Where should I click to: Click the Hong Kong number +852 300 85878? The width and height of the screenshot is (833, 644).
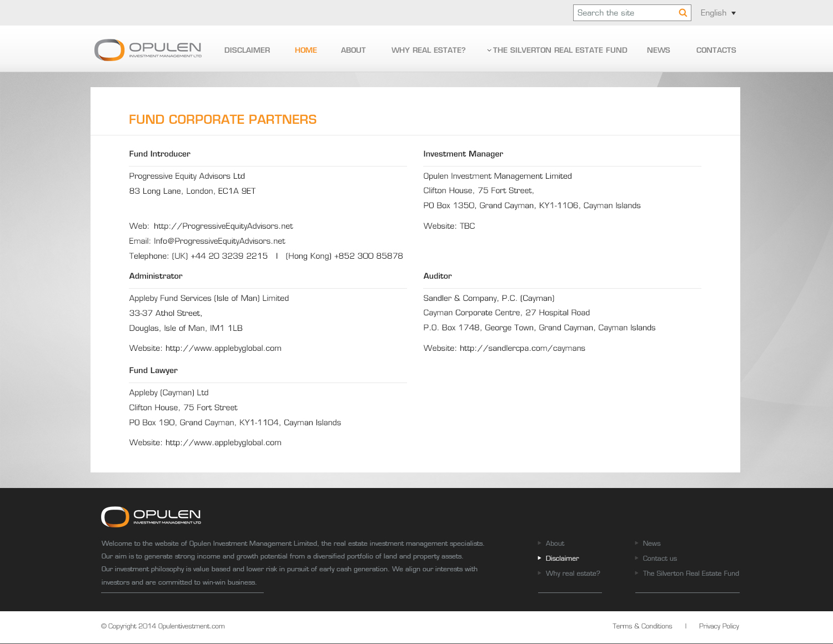pos(369,256)
